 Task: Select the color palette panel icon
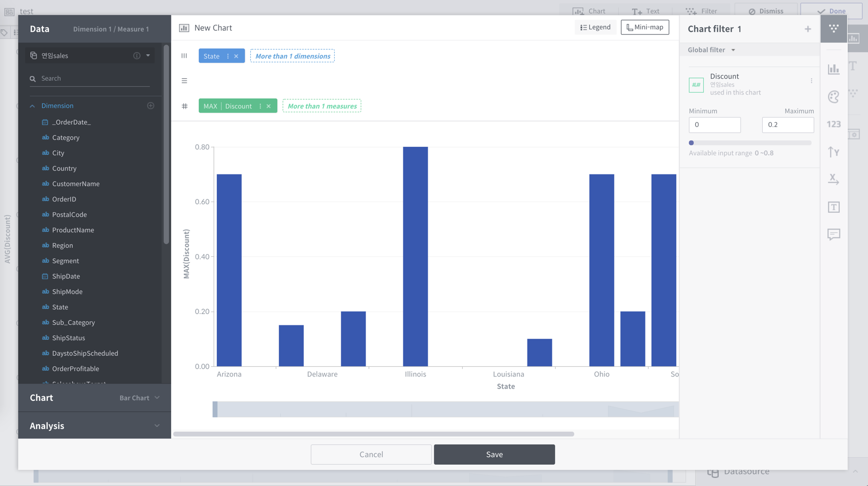pyautogui.click(x=833, y=97)
